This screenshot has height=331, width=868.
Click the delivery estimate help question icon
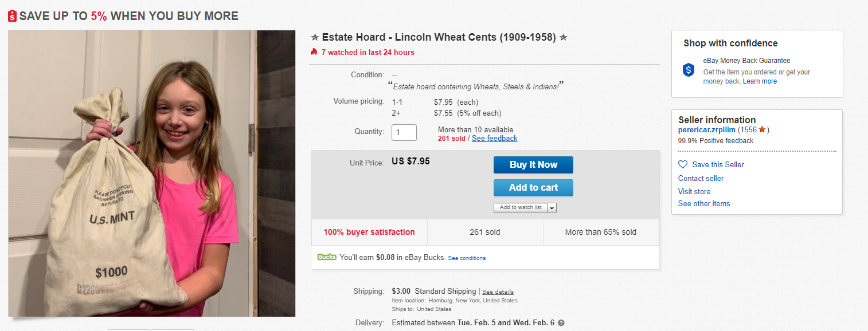pyautogui.click(x=561, y=322)
